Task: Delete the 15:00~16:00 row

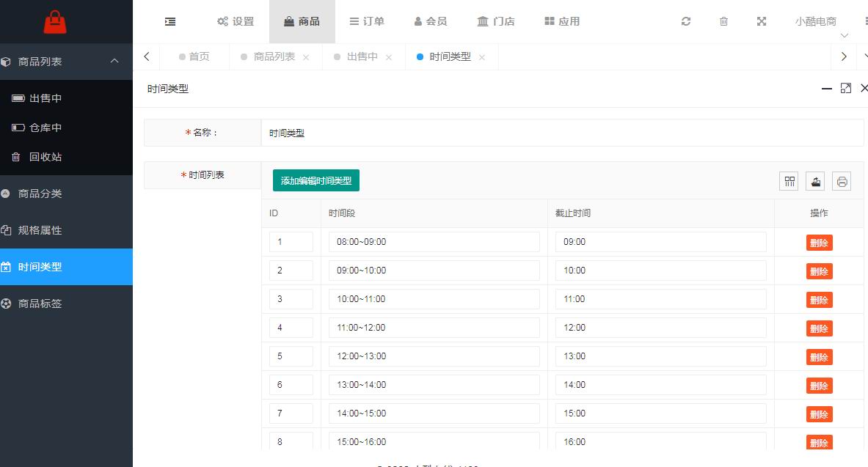Action: pyautogui.click(x=820, y=442)
